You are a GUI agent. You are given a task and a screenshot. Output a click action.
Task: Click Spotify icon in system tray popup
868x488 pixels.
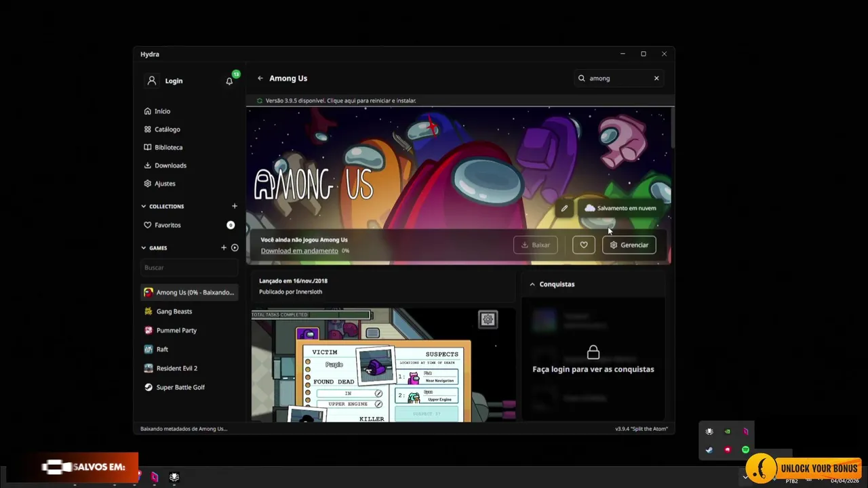(x=745, y=450)
